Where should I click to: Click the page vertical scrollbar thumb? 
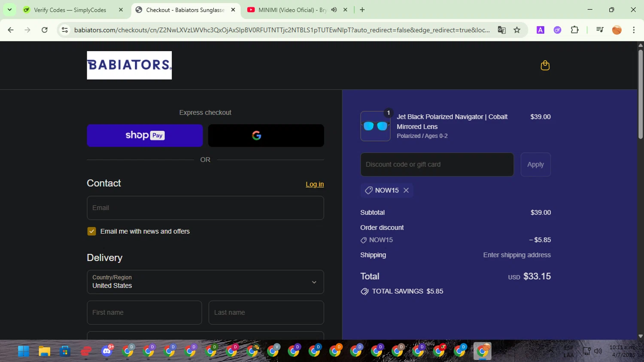(640, 94)
